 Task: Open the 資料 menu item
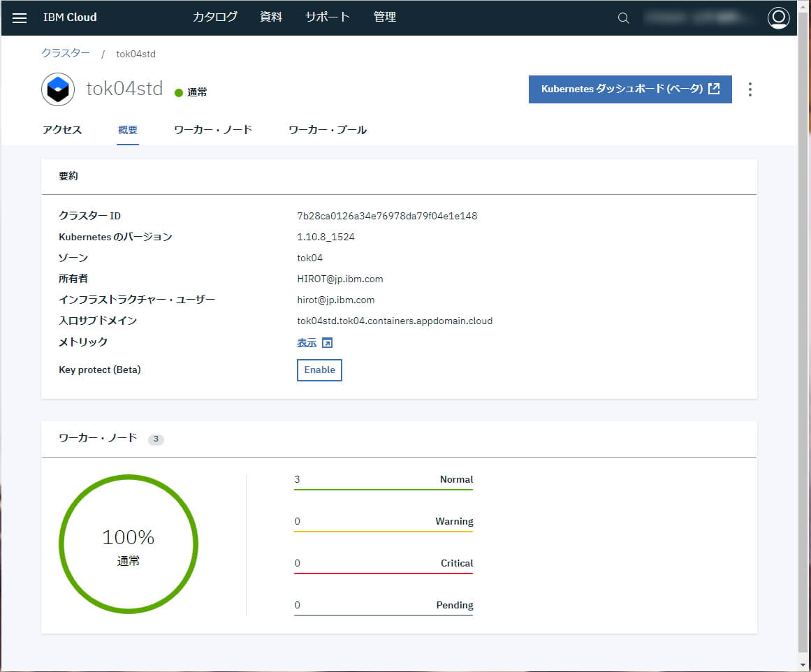(271, 17)
